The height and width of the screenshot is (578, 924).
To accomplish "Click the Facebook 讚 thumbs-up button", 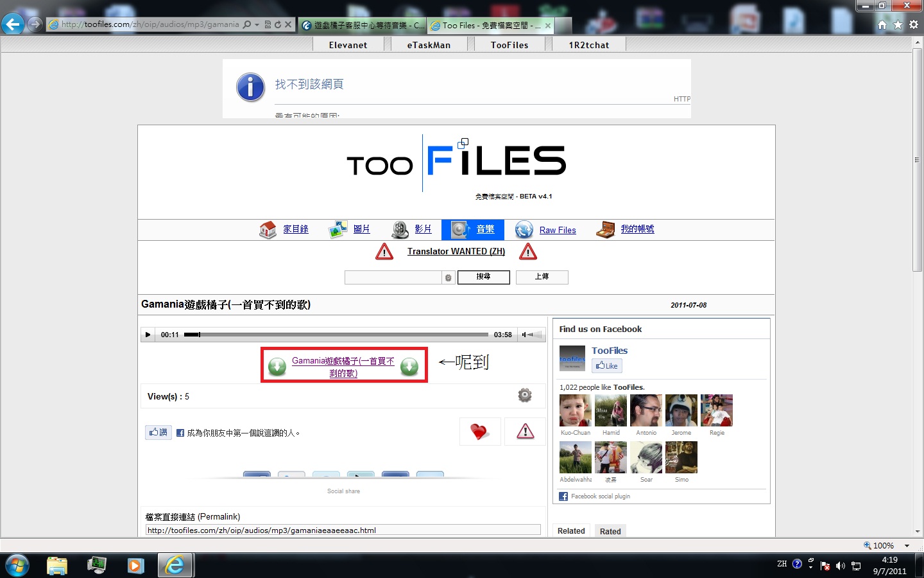I will click(158, 432).
